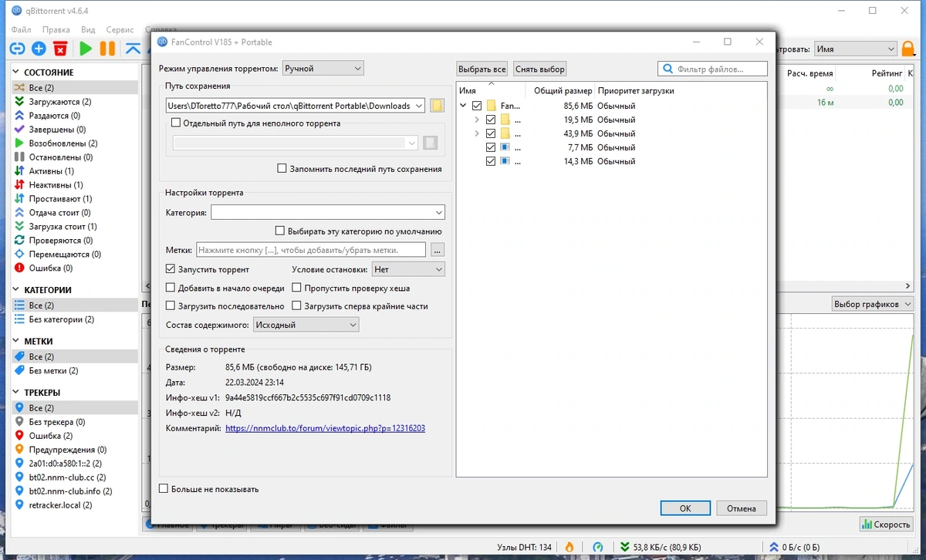
Task: Open the save path dropdown
Action: (x=418, y=106)
